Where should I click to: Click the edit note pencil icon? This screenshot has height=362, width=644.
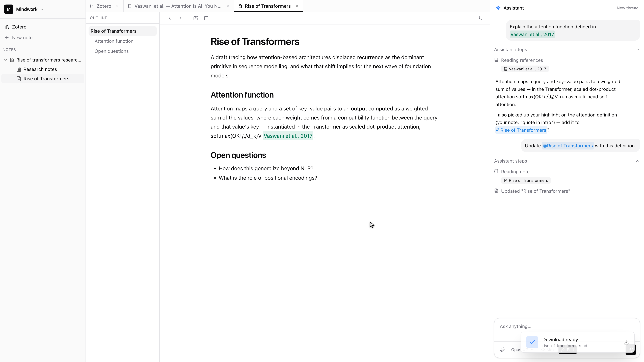pos(196,18)
